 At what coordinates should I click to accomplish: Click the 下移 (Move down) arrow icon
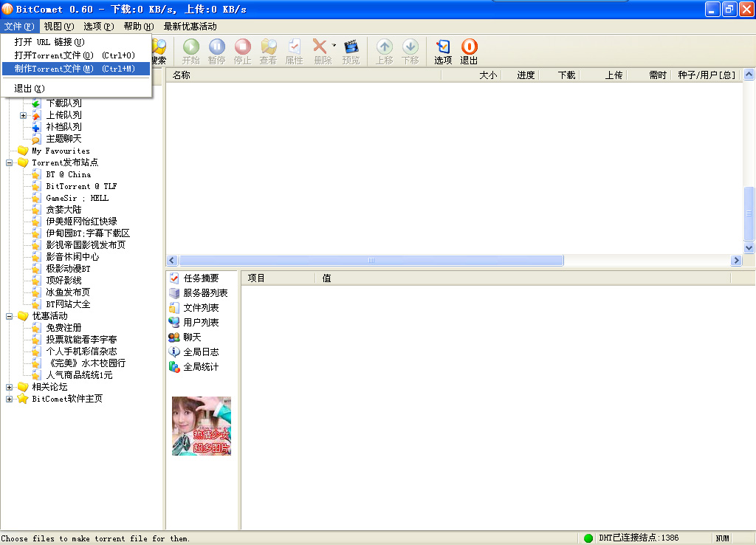[x=410, y=47]
